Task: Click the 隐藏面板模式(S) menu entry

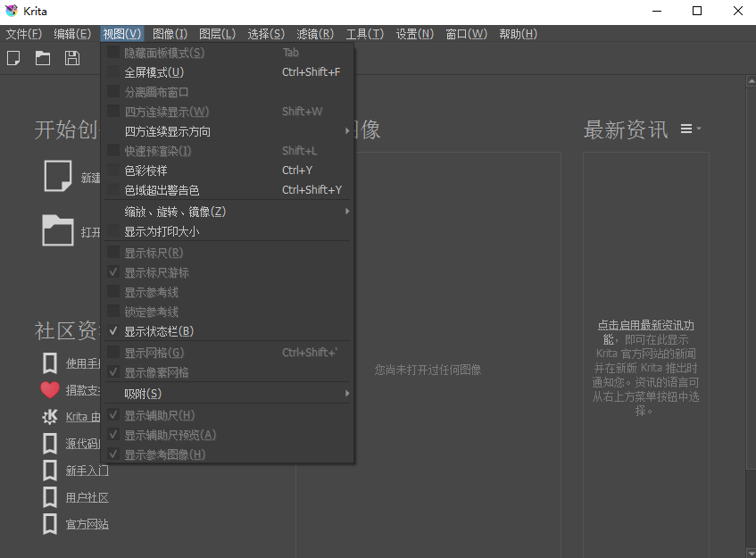Action: coord(227,53)
